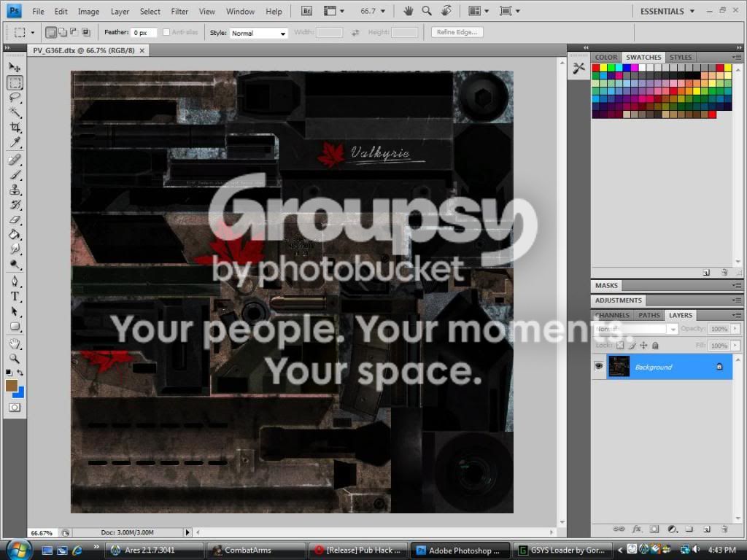747x560 pixels.
Task: Open the File menu
Action: 38,12
